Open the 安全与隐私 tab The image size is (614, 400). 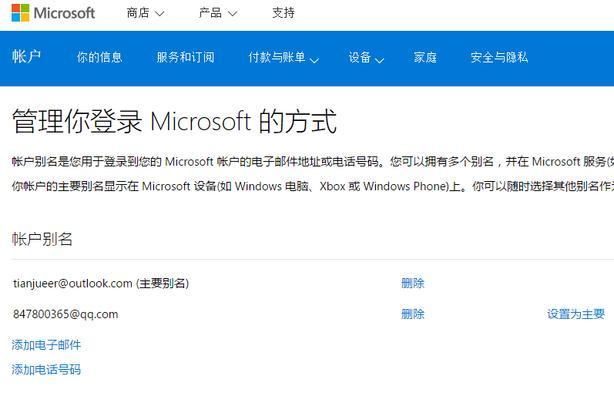(499, 57)
